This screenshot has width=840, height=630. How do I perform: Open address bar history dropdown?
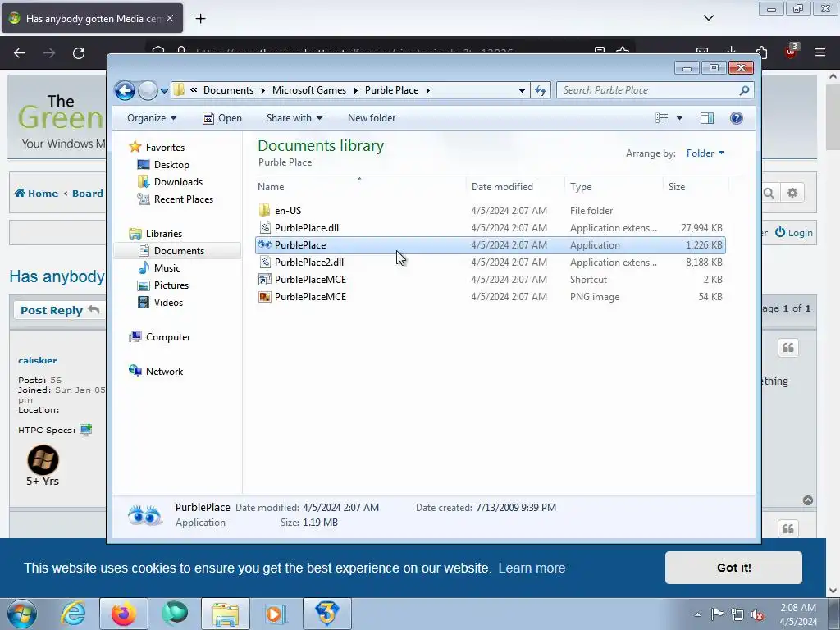[x=522, y=90]
